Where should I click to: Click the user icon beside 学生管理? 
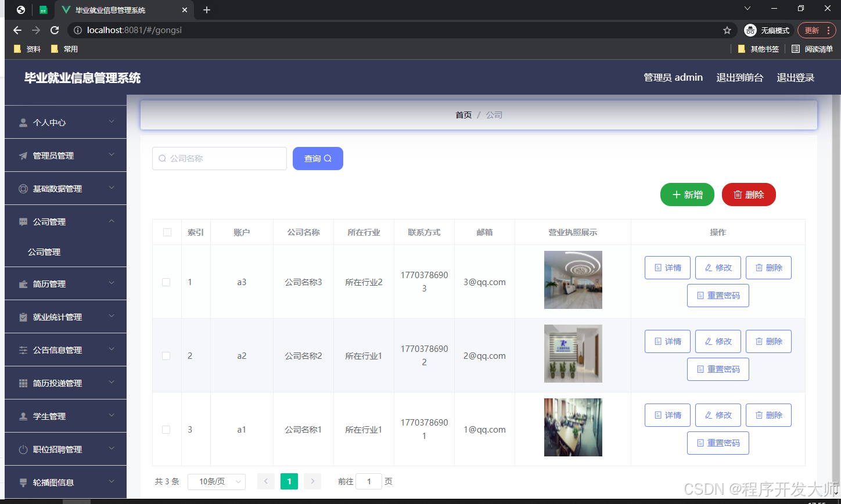(23, 416)
